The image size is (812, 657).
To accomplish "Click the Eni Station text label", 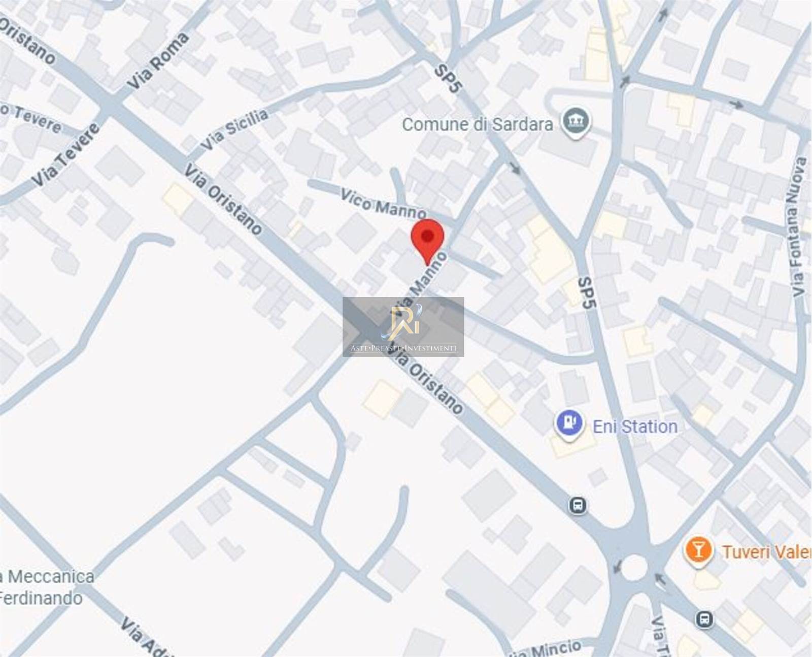I will (x=635, y=426).
